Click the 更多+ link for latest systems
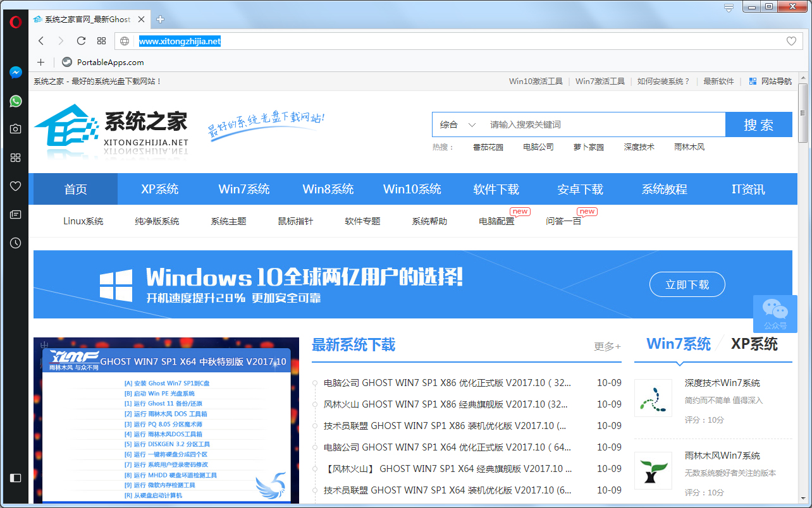This screenshot has width=812, height=508. coord(608,346)
